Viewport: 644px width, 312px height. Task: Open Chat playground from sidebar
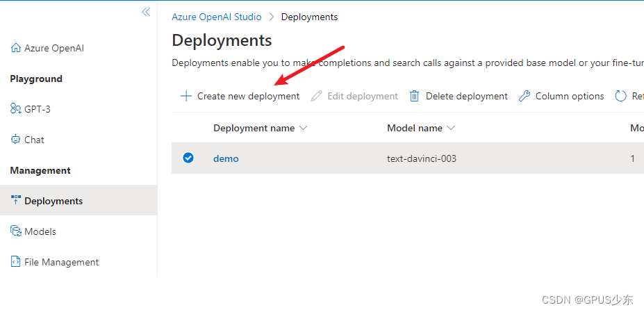34,140
